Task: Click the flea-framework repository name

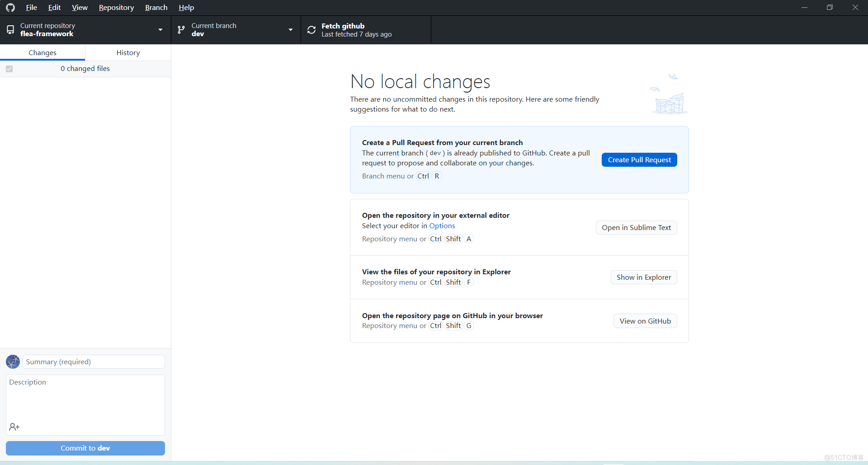Action: [x=47, y=34]
